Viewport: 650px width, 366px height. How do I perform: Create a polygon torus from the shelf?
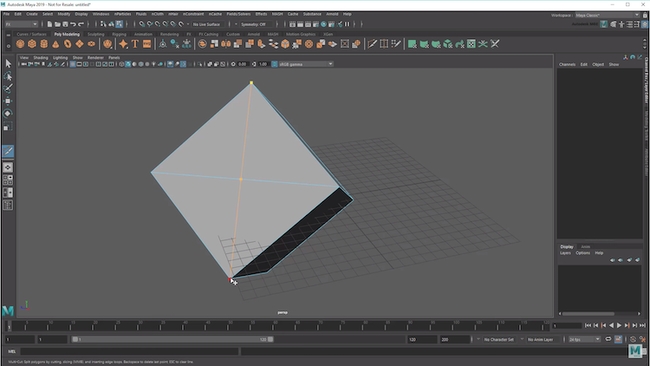pyautogui.click(x=68, y=44)
